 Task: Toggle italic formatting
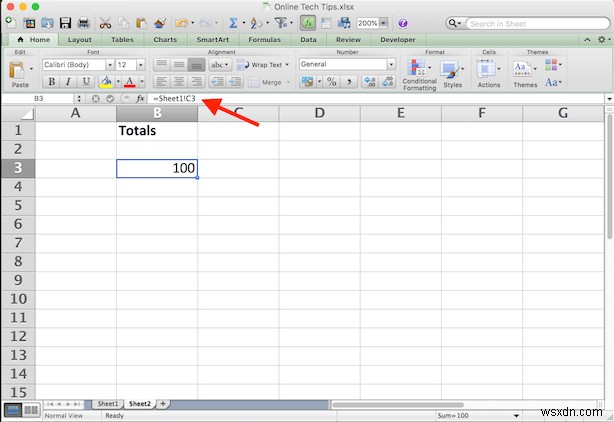(x=69, y=81)
